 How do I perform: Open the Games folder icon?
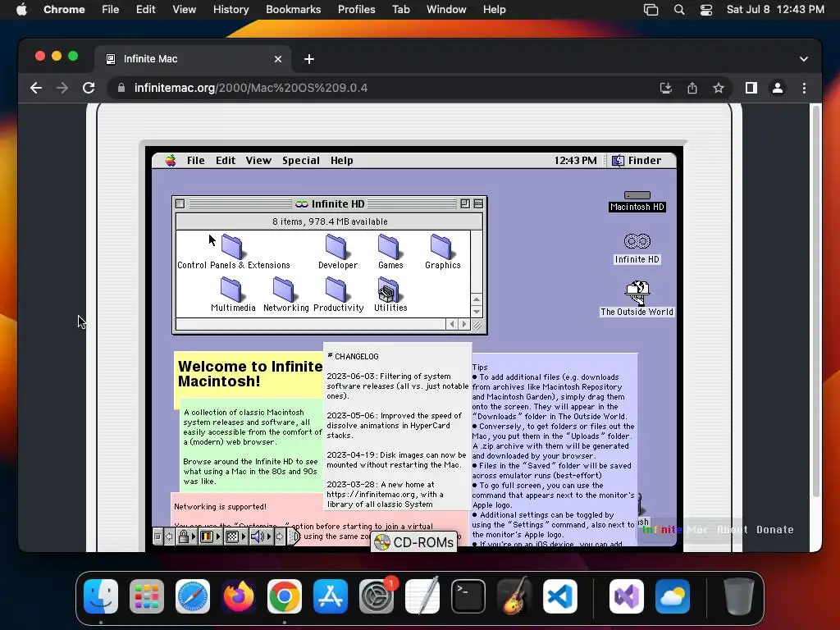[389, 247]
